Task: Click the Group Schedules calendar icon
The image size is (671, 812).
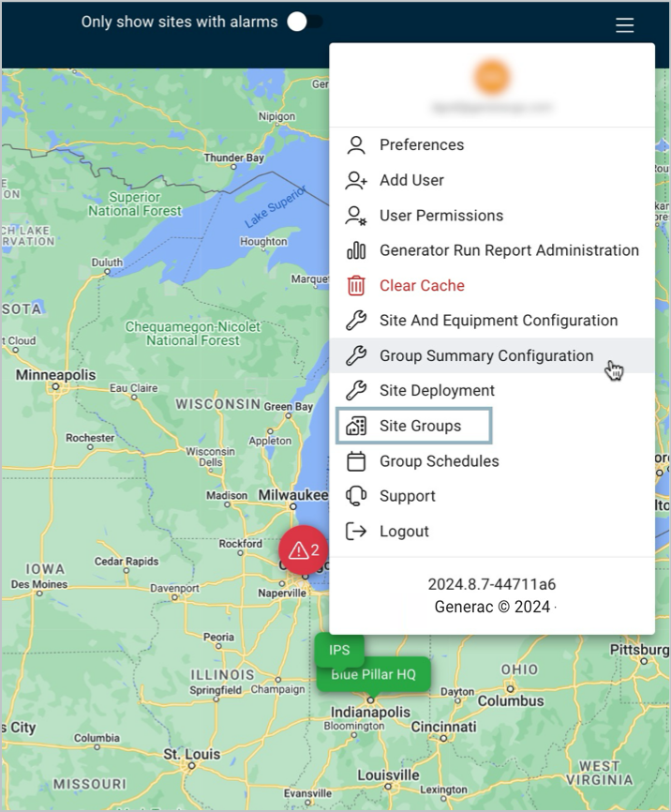Action: (x=356, y=461)
